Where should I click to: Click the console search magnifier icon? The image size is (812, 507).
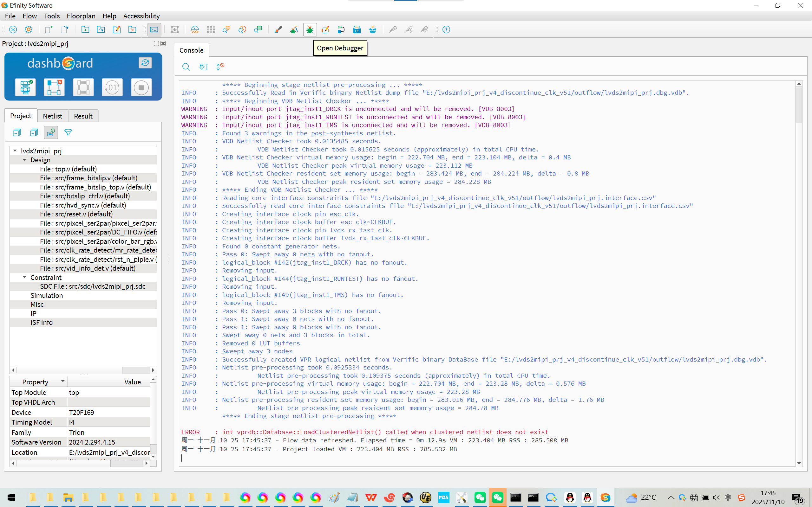point(186,67)
